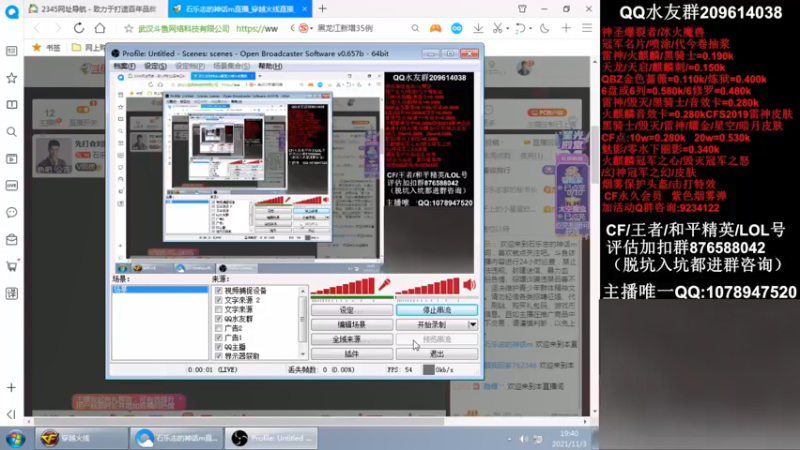Click the 停止串流 button

(437, 310)
